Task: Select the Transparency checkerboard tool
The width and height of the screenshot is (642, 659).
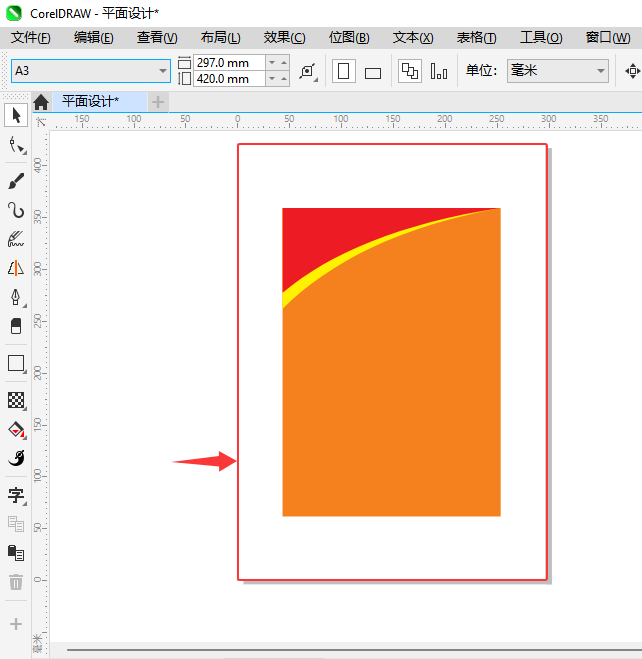Action: [x=16, y=400]
